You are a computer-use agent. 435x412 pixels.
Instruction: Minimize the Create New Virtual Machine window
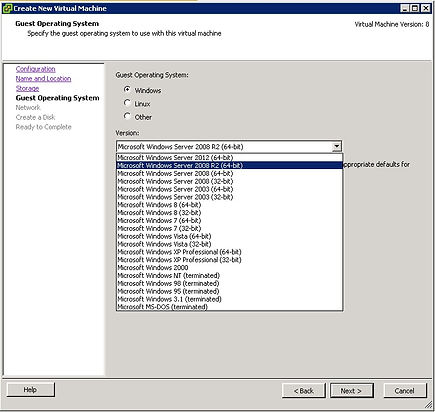(x=405, y=8)
